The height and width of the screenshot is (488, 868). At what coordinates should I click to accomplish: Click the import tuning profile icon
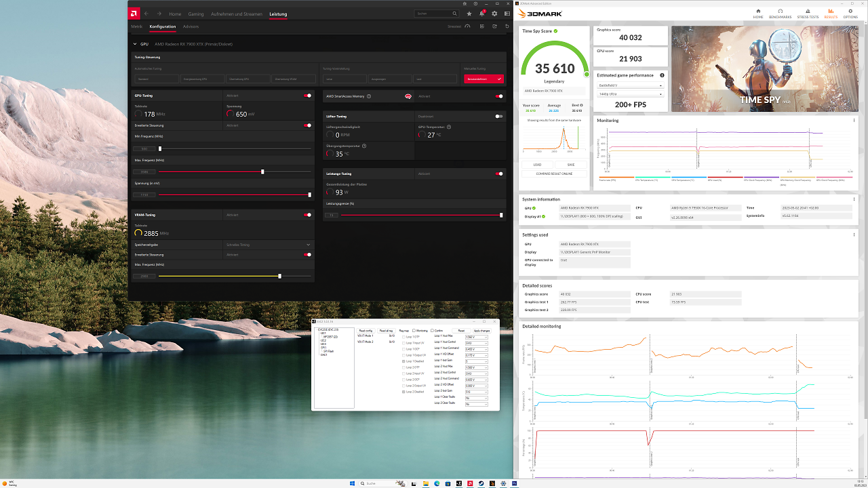click(481, 26)
